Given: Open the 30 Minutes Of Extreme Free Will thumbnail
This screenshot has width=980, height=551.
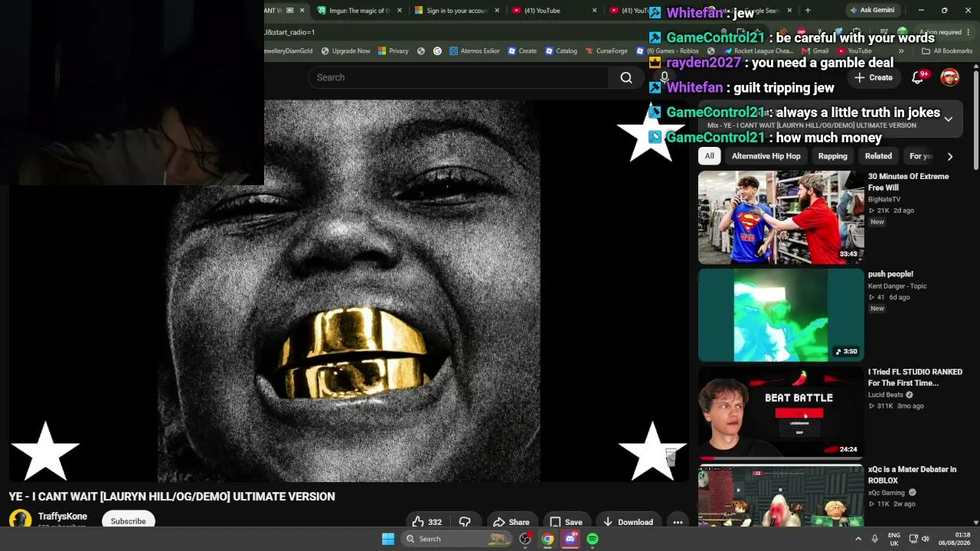Looking at the screenshot, I should point(781,217).
